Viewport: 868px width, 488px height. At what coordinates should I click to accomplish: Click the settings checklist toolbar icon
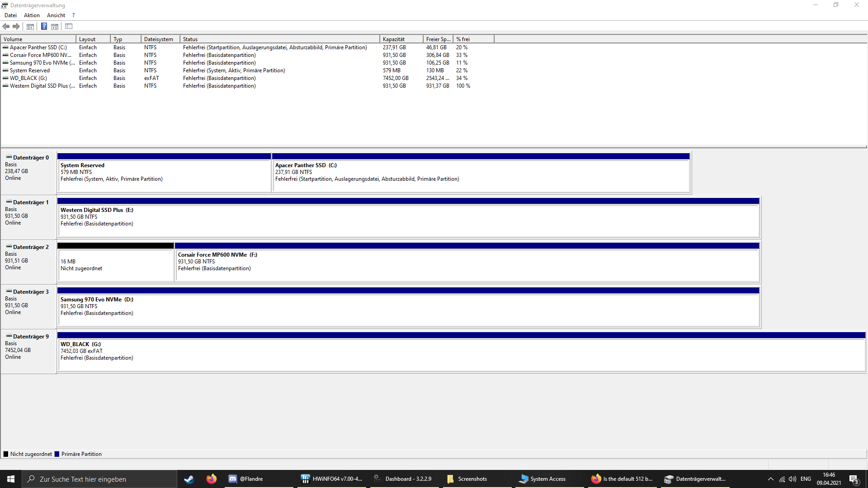[x=69, y=27]
